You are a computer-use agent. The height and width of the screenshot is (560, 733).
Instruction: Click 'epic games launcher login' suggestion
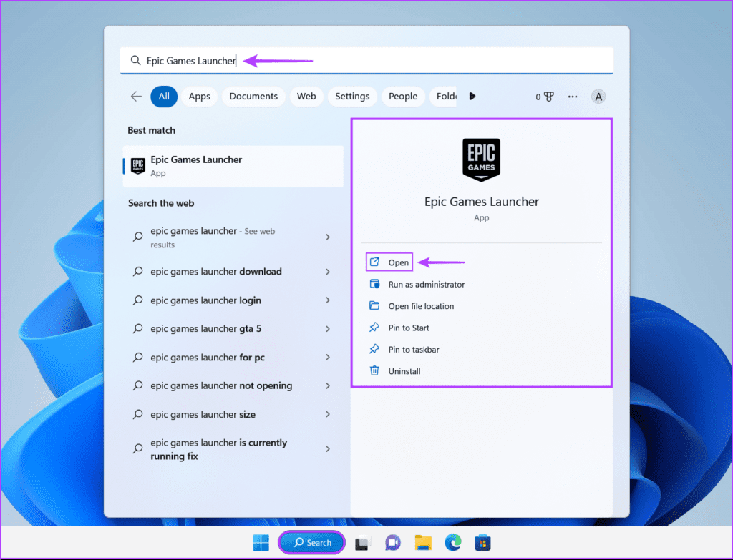click(x=233, y=300)
